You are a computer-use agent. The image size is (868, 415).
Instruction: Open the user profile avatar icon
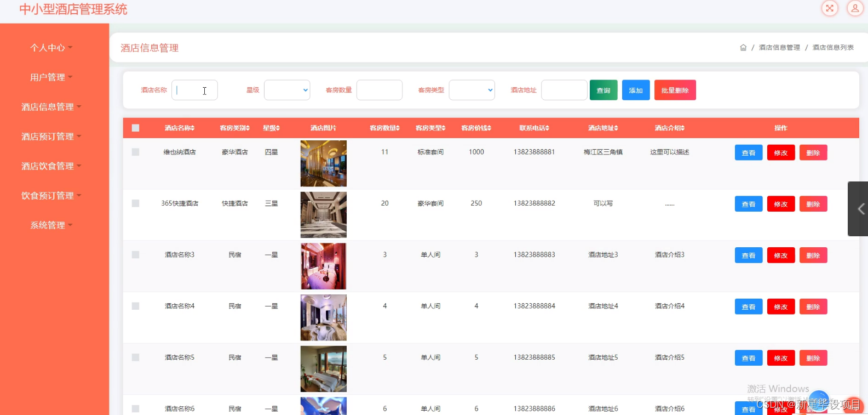[854, 8]
